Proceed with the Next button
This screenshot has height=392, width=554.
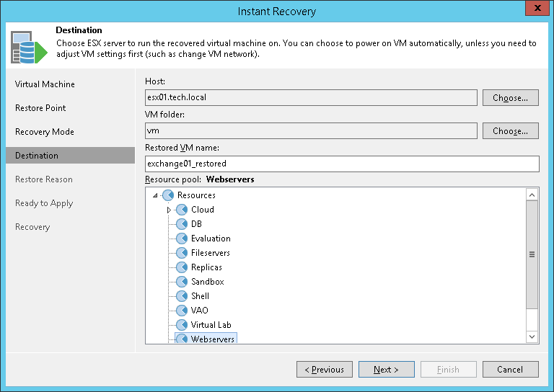(x=386, y=370)
